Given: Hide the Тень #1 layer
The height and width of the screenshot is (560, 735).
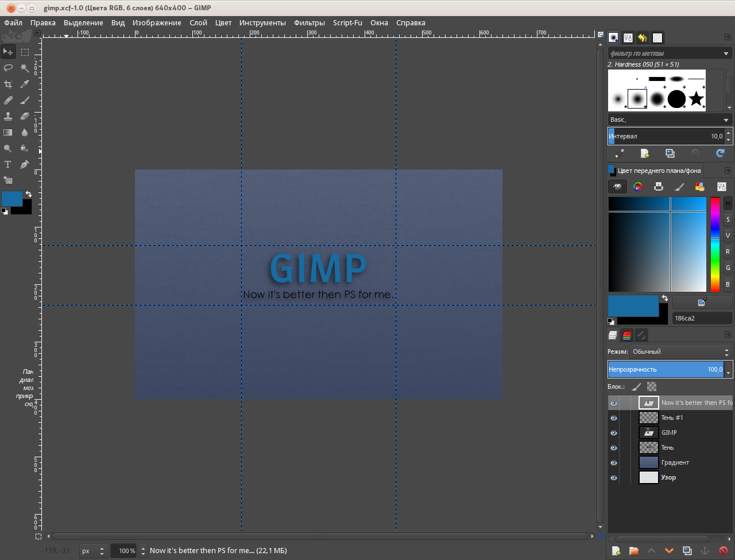Looking at the screenshot, I should (x=614, y=418).
